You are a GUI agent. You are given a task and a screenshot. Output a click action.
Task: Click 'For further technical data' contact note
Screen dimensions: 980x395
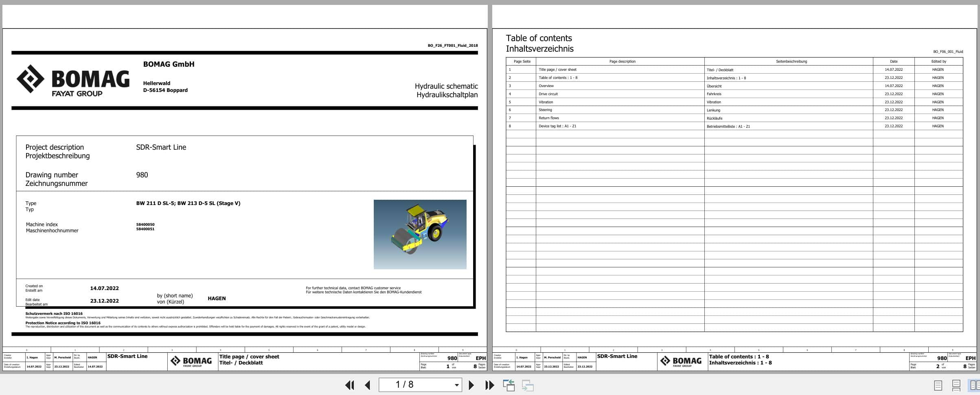(x=353, y=288)
